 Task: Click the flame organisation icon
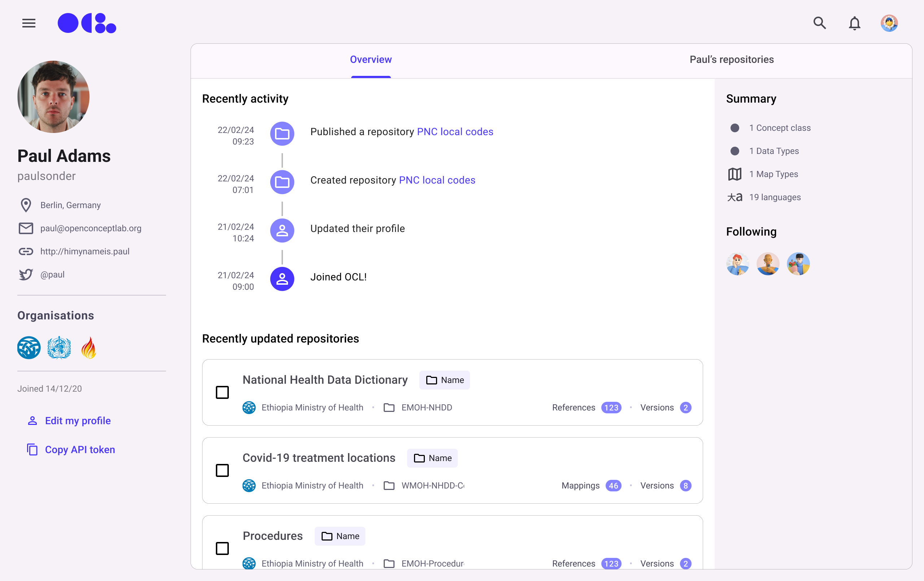[89, 348]
